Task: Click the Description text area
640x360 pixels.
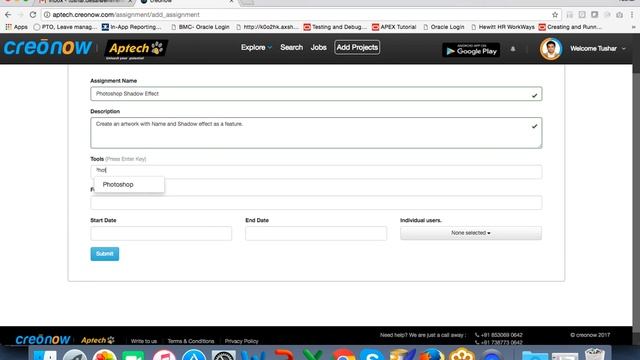Action: click(316, 133)
